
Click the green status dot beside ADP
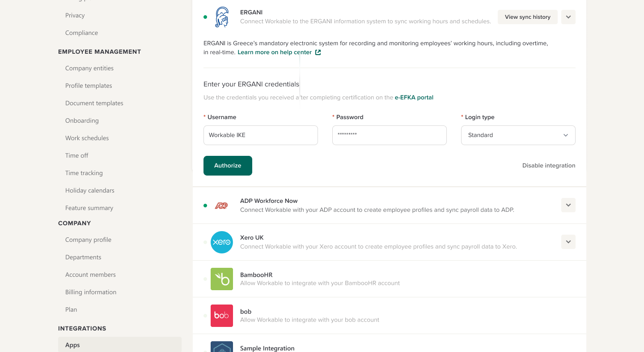pyautogui.click(x=205, y=206)
